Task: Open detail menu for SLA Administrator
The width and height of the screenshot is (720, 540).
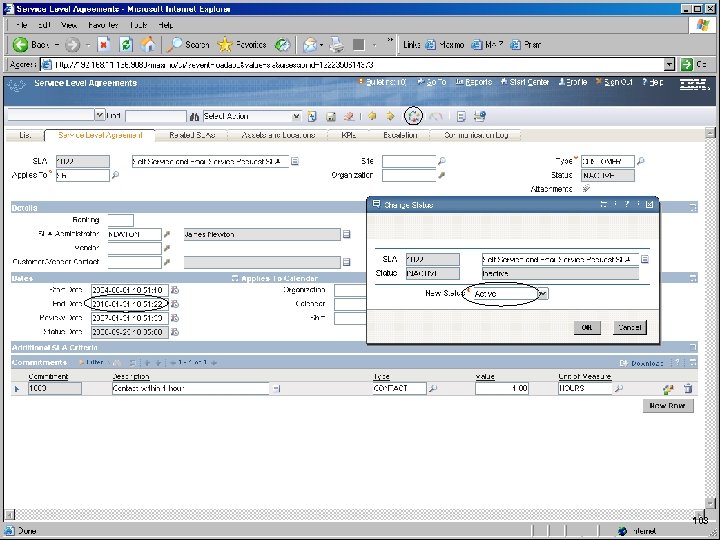Action: coord(167,234)
